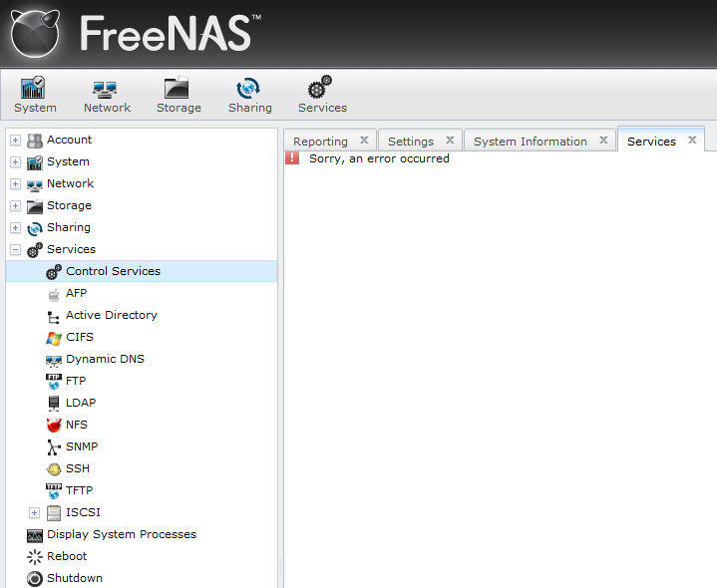Expand the ISCSI tree node
717x588 pixels.
click(34, 512)
